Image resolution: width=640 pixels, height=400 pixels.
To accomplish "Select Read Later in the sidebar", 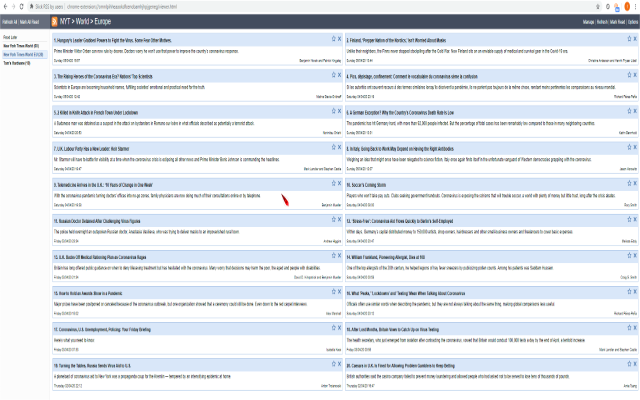I will tap(10, 37).
